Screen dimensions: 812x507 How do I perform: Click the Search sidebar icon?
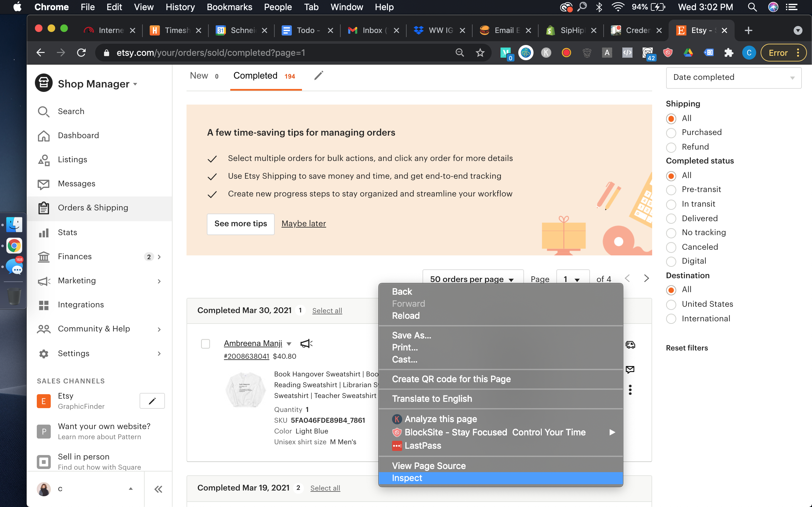pyautogui.click(x=44, y=111)
